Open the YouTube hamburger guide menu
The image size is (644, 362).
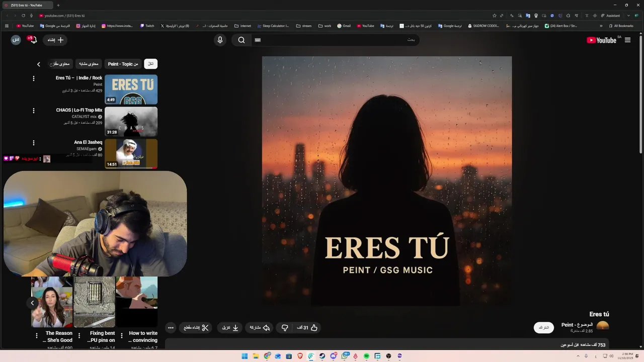[x=627, y=40]
